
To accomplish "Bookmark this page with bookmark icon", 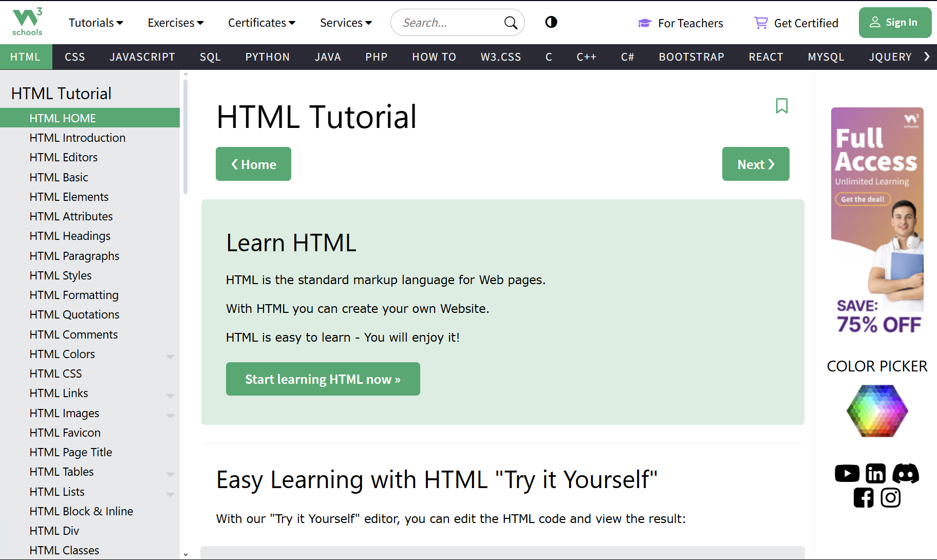I will tap(781, 106).
